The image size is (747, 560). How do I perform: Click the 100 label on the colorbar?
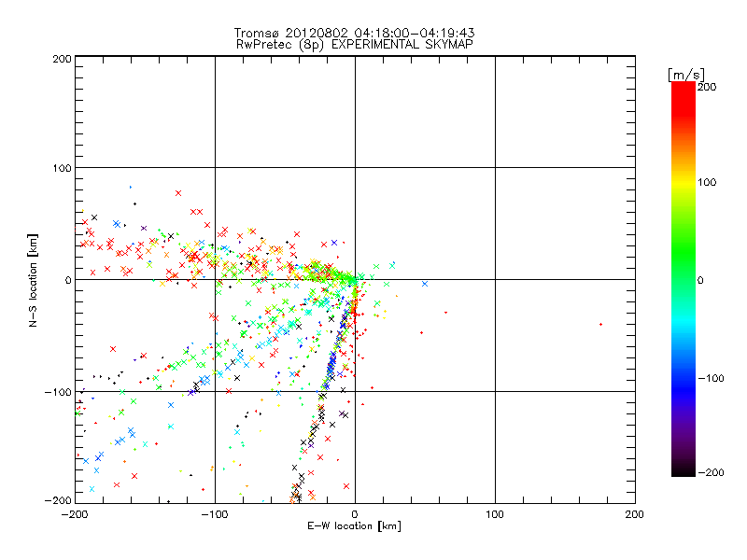tap(707, 182)
